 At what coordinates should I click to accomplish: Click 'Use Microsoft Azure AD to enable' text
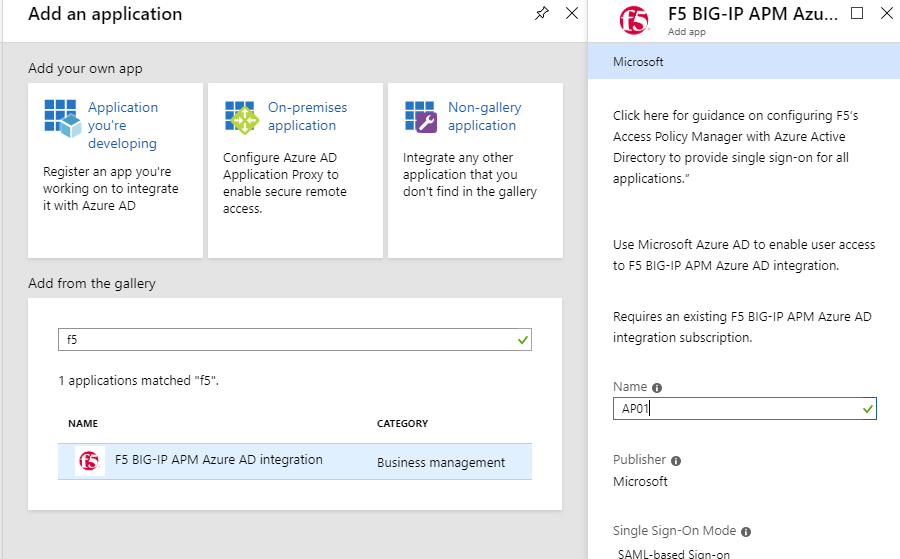click(744, 255)
